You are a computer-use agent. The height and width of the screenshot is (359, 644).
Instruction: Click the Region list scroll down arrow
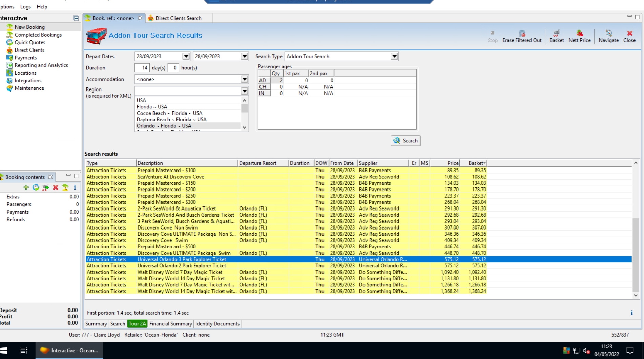click(x=244, y=128)
